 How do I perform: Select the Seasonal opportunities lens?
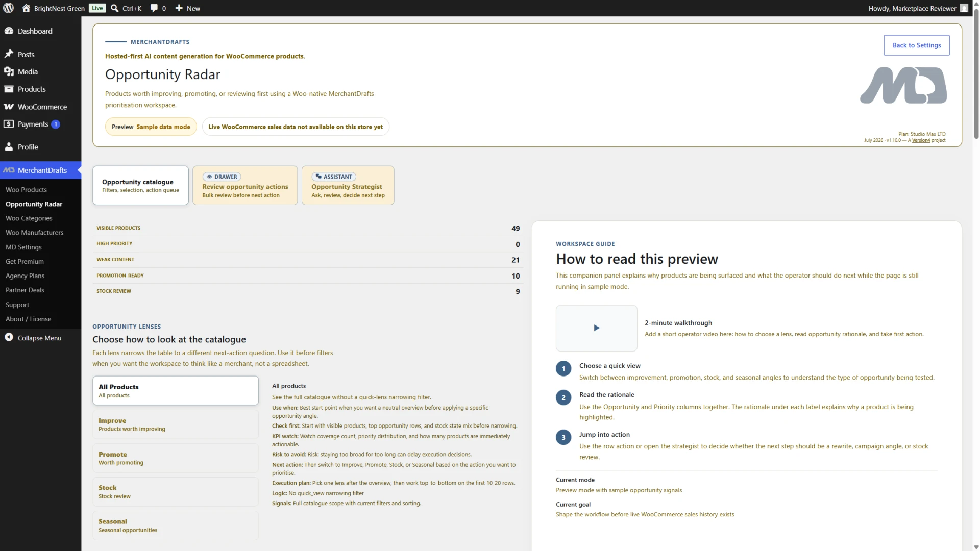(x=176, y=525)
